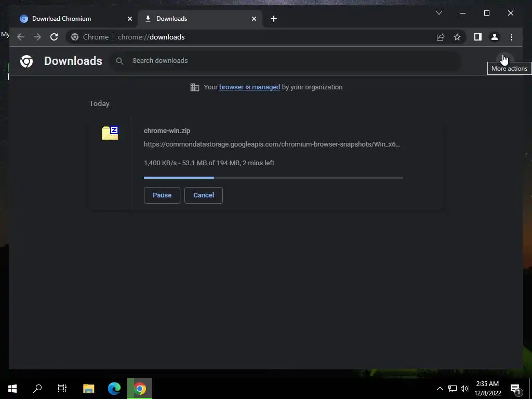
Task: Open the profile avatar menu
Action: pos(495,37)
